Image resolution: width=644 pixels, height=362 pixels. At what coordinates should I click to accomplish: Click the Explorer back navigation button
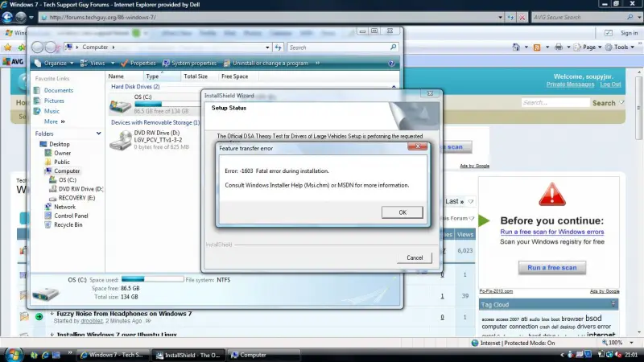(x=37, y=47)
